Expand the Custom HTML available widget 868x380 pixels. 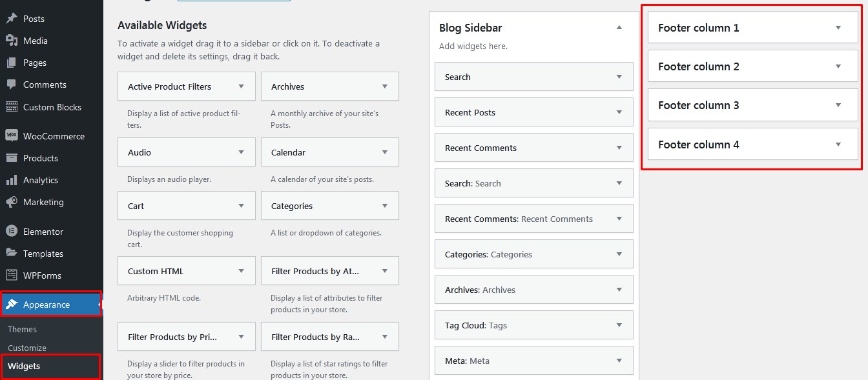(x=242, y=271)
